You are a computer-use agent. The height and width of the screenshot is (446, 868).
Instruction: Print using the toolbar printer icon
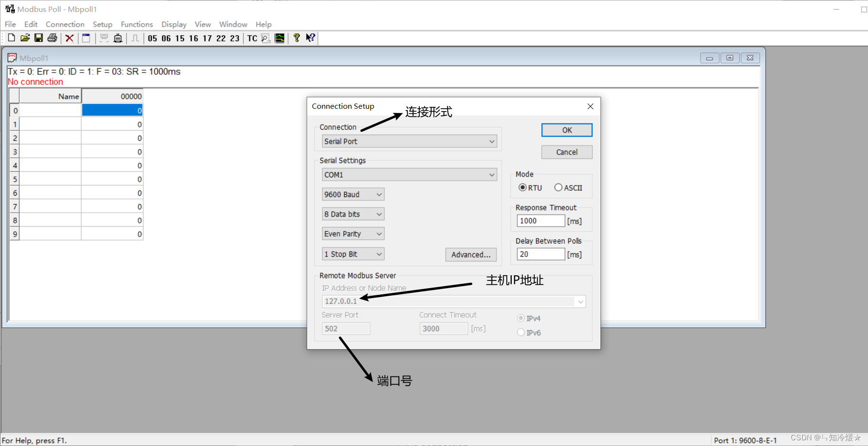pyautogui.click(x=52, y=38)
